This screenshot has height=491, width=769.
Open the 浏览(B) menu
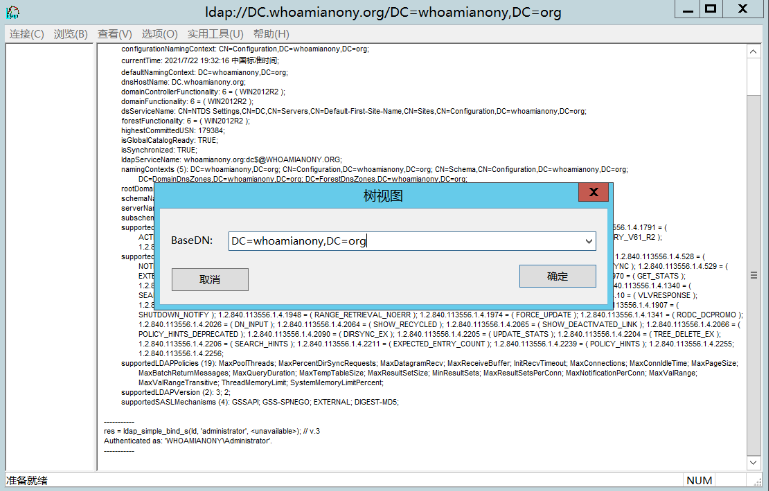pos(71,34)
